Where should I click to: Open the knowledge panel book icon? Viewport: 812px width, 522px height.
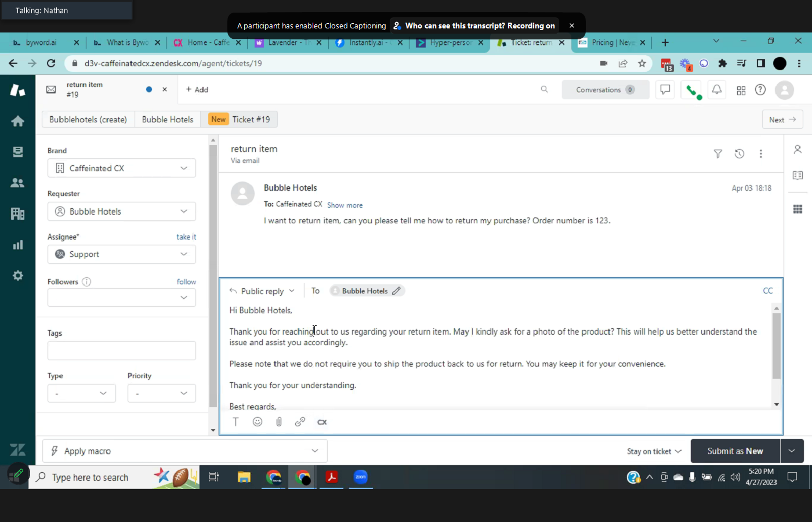[797, 175]
